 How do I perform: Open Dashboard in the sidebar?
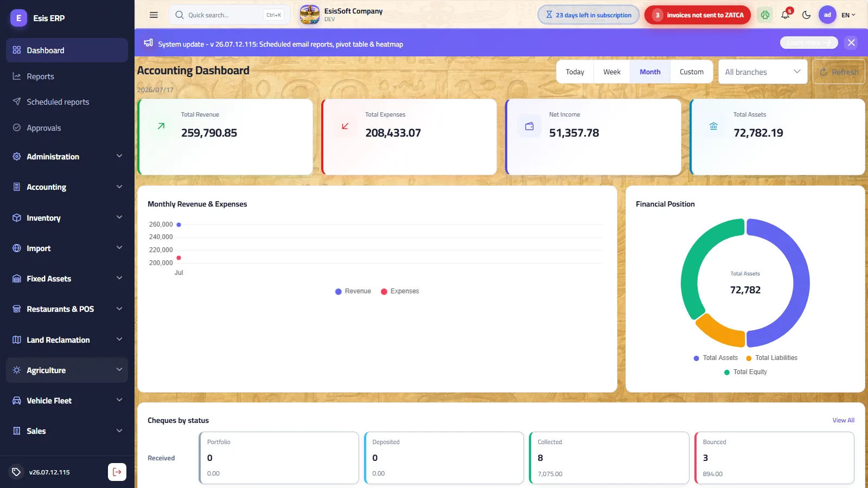tap(67, 50)
